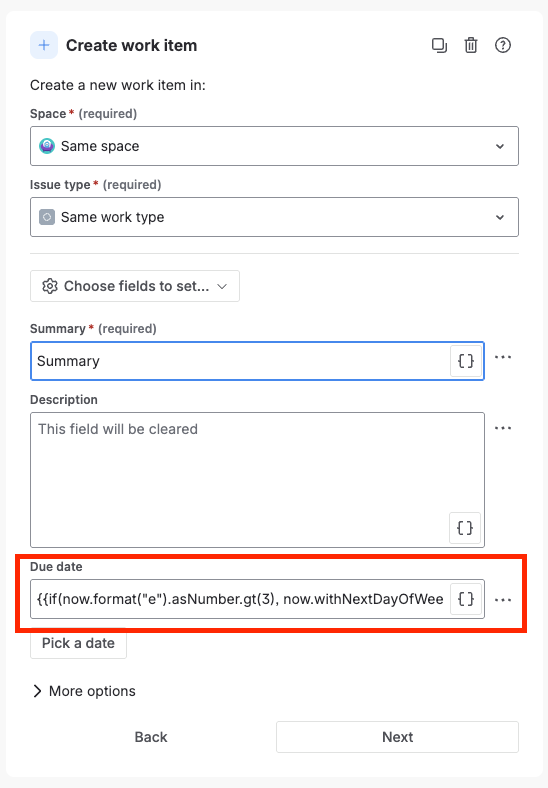Viewport: 548px width, 788px height.
Task: Expand the More options section
Action: click(84, 691)
